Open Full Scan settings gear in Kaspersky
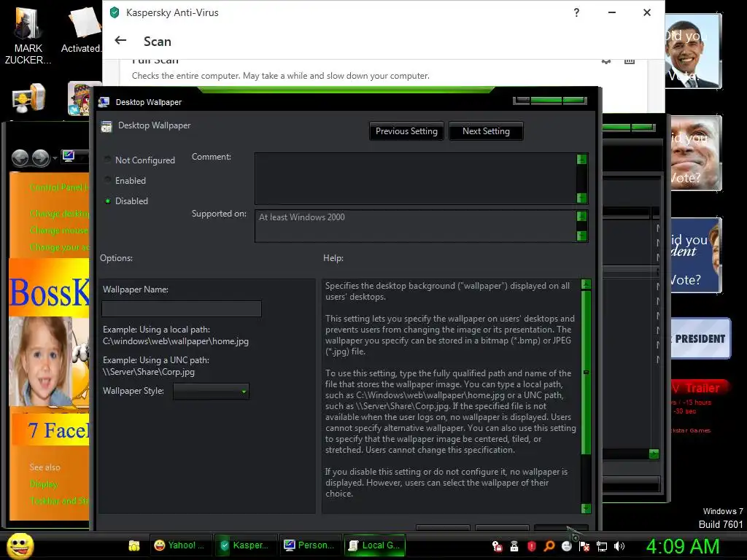 click(606, 61)
